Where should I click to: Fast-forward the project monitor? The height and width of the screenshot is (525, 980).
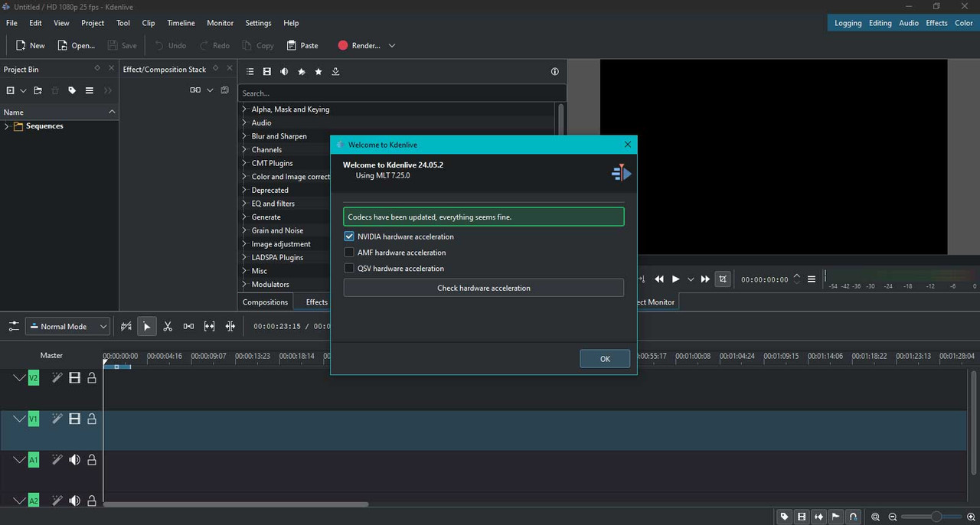point(705,279)
